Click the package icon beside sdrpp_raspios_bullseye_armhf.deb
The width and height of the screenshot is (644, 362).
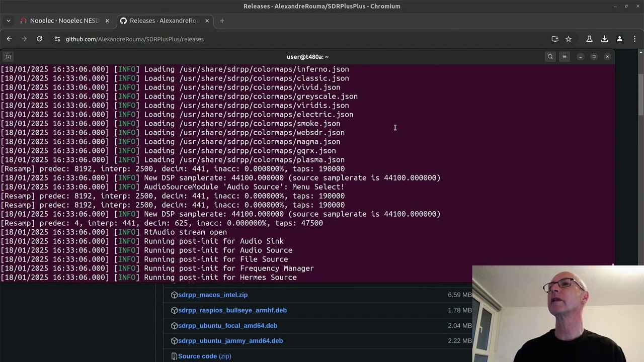[174, 310]
